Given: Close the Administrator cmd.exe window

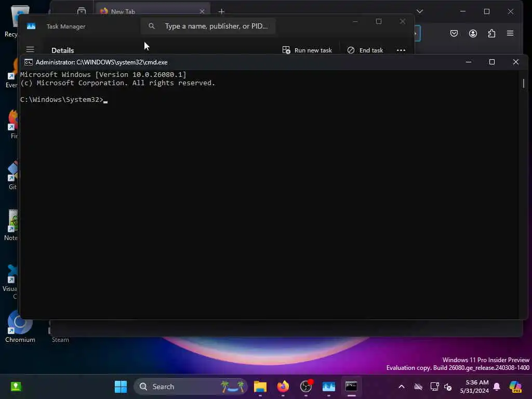Looking at the screenshot, I should [516, 62].
